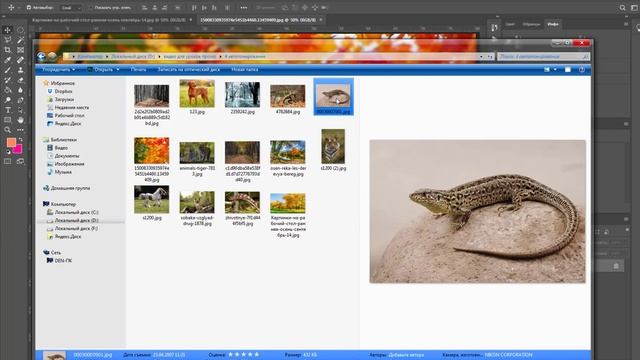
Task: Select the Rectangle shape tool
Action: (x=7, y=120)
